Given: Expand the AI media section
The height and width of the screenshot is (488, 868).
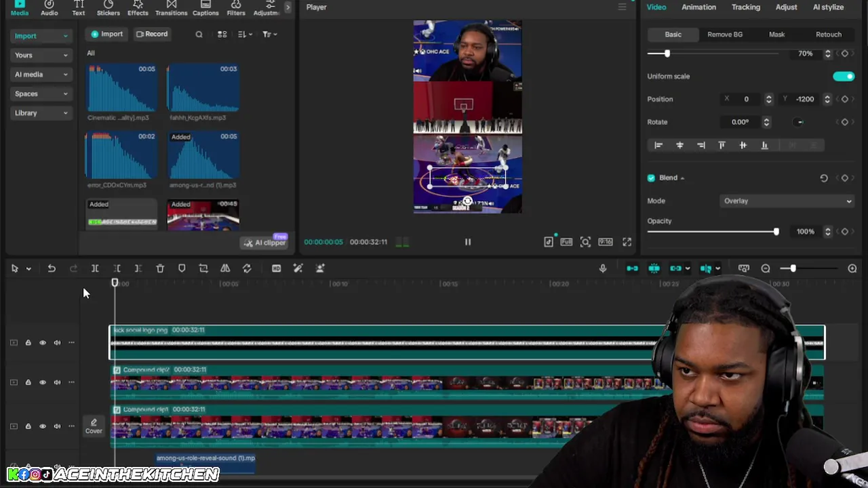Looking at the screenshot, I should (x=41, y=75).
